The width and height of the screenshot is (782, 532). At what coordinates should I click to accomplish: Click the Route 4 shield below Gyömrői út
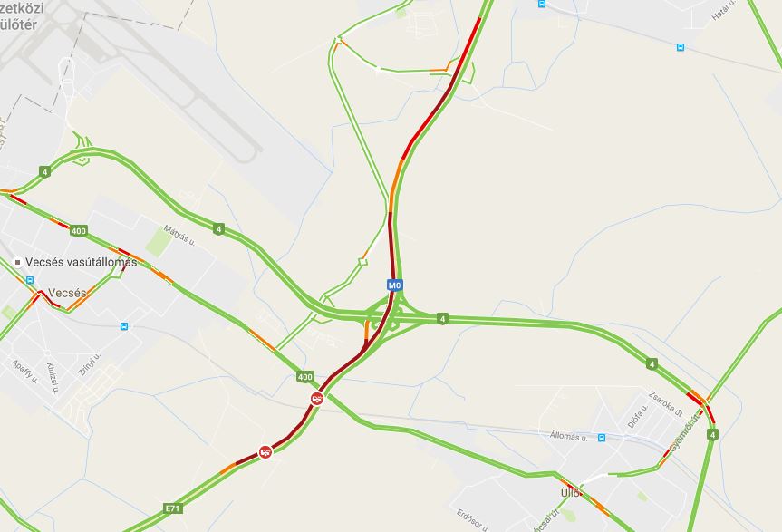[x=712, y=435]
